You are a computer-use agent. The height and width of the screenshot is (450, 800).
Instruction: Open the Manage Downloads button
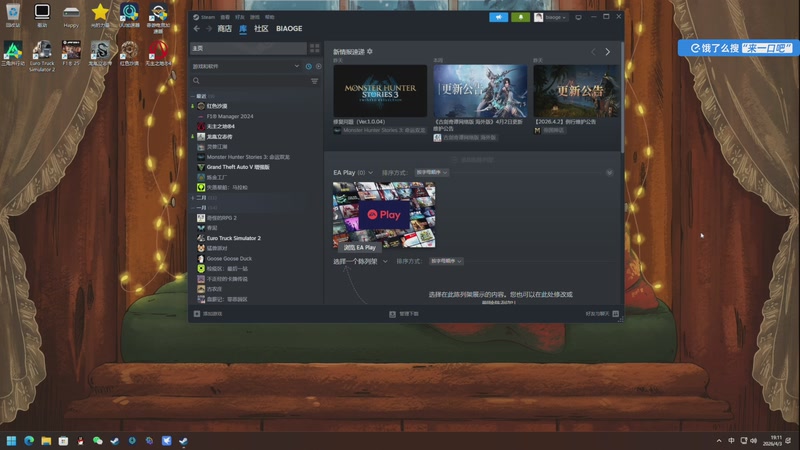[404, 314]
